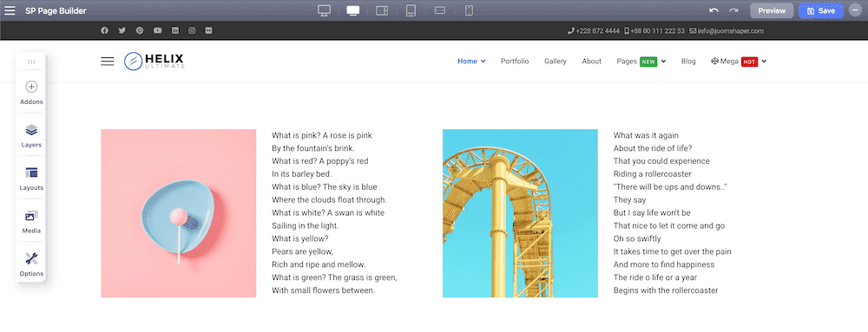The image size is (868, 332).
Task: Open the LinkedIn social link
Action: tap(175, 31)
